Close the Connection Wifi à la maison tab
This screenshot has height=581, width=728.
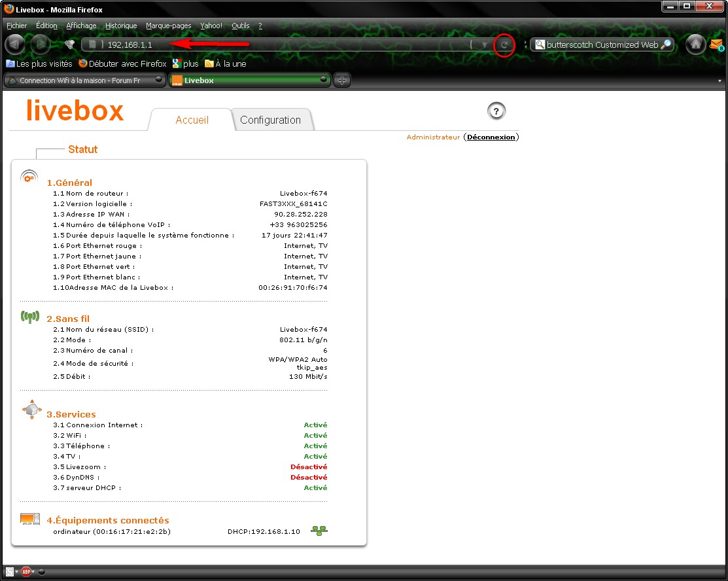point(159,79)
